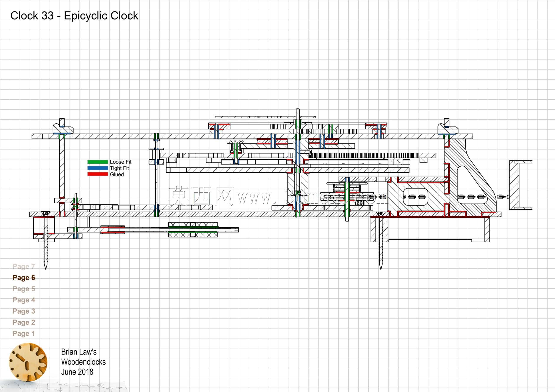Go to Page 7 link
Image resolution: width=555 pixels, height=392 pixels.
pos(24,266)
